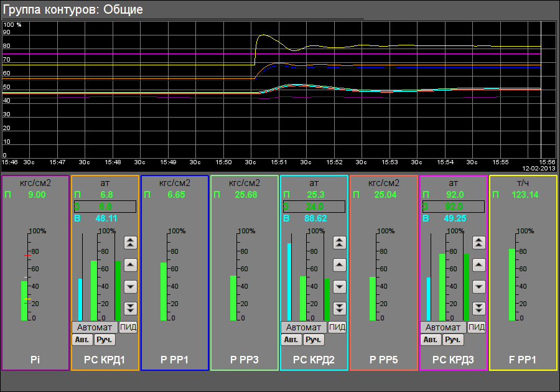Image resolution: width=560 pixels, height=392 pixels.
Task: Switch РС КРД2 to Авт. mode
Action: pos(291,340)
